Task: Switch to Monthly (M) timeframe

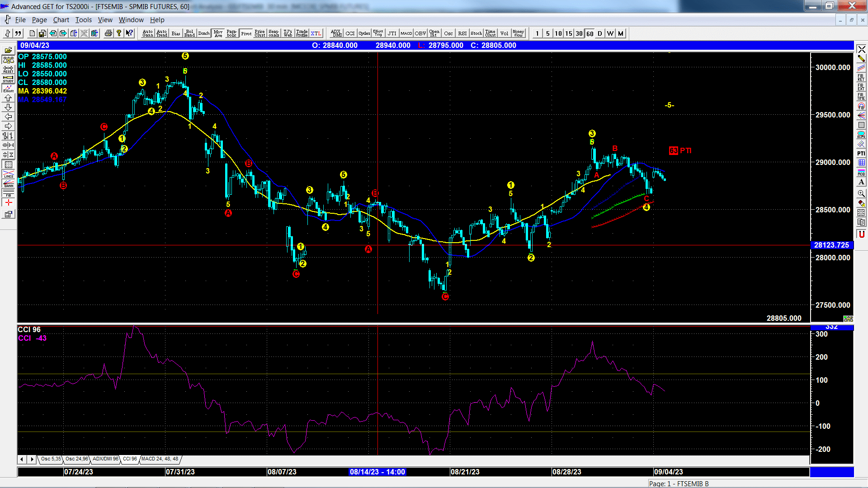Action: (x=621, y=33)
